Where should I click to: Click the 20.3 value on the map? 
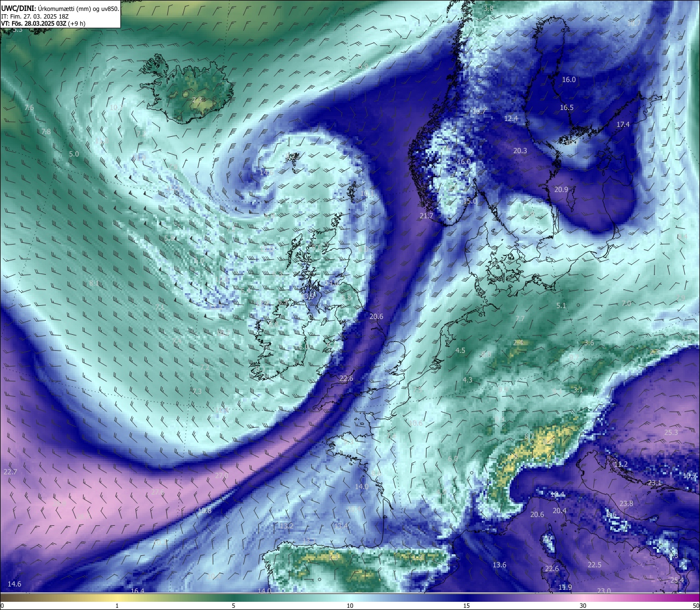tap(520, 150)
